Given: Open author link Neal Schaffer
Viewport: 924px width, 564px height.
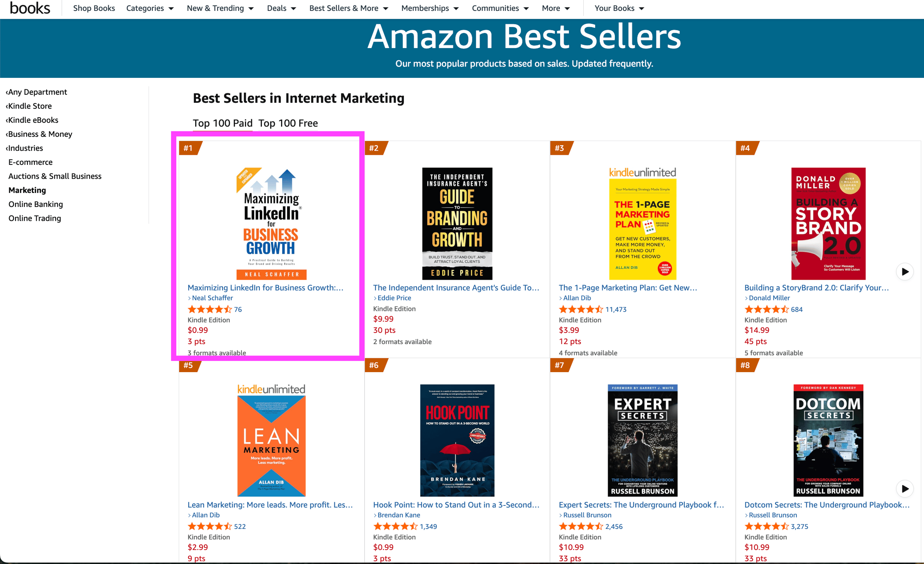Looking at the screenshot, I should [212, 298].
